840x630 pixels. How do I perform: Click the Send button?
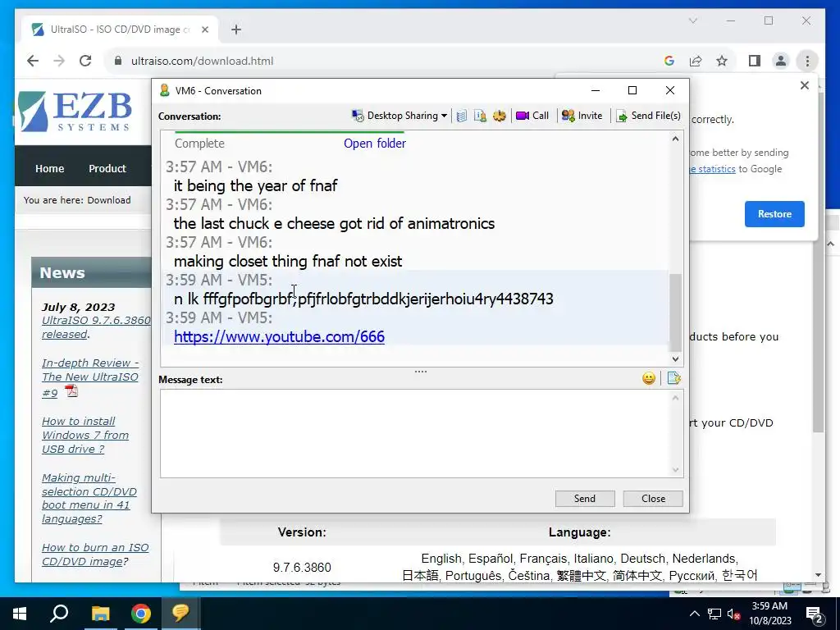point(585,499)
